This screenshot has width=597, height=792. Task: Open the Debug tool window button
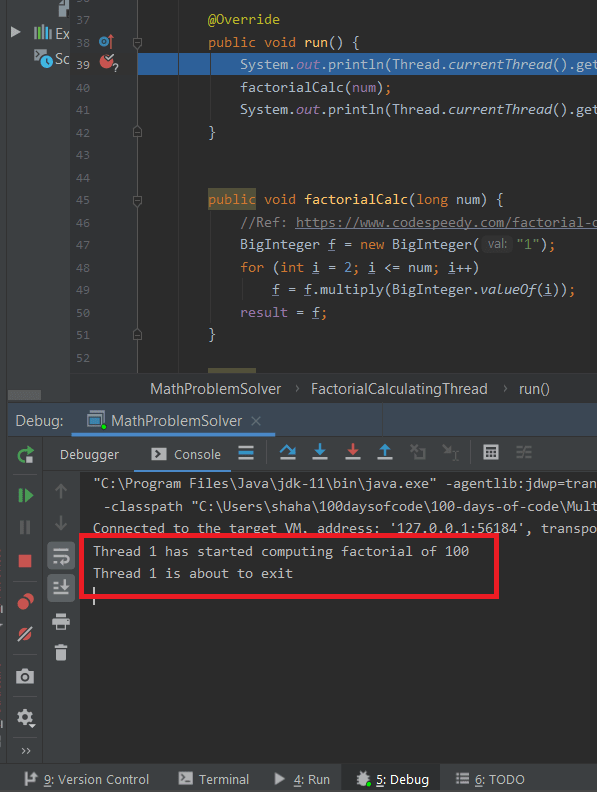[392, 779]
